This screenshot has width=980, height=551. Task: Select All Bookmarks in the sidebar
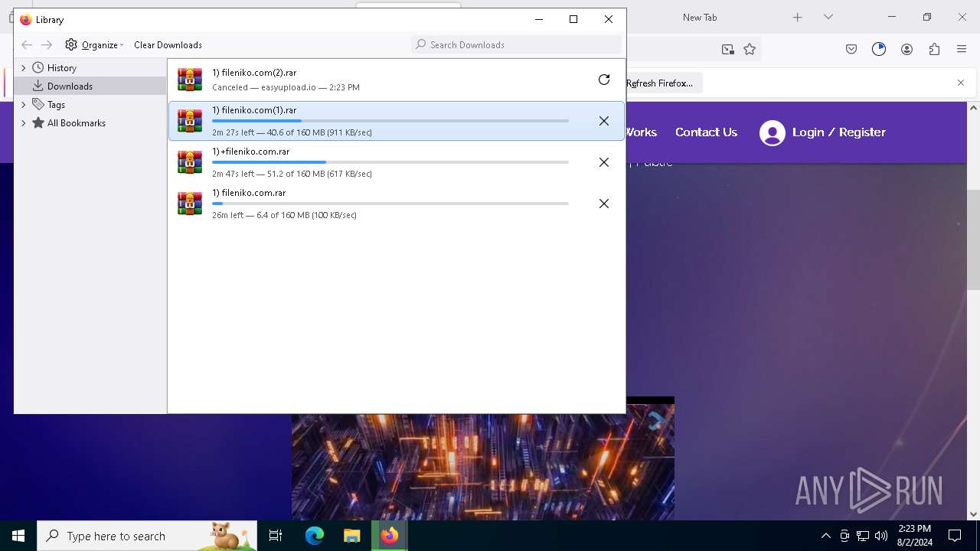pyautogui.click(x=76, y=123)
